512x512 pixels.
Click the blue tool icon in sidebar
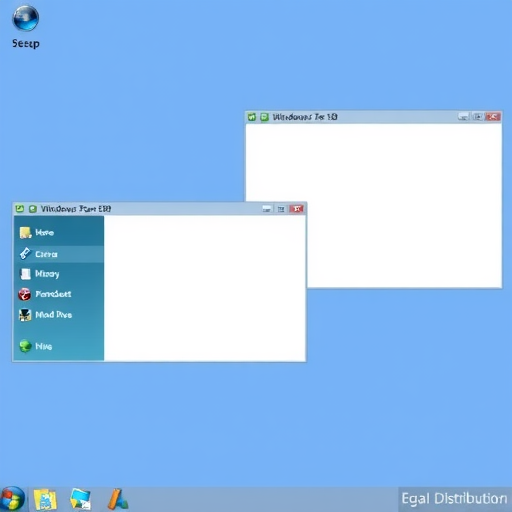[25, 254]
